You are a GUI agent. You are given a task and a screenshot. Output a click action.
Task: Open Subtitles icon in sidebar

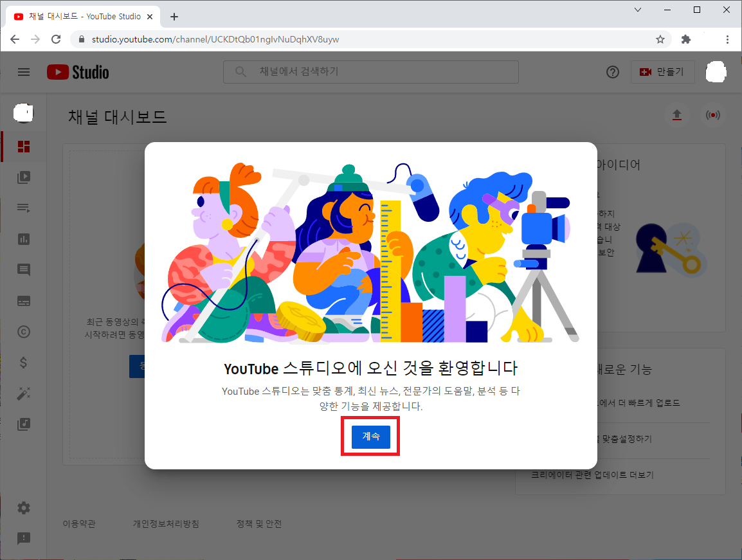click(x=24, y=301)
